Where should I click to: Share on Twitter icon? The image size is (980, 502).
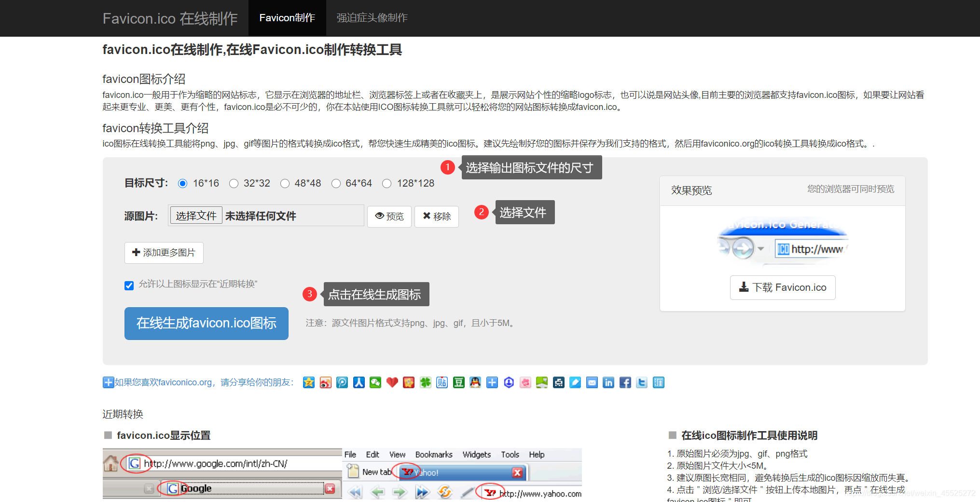[642, 382]
